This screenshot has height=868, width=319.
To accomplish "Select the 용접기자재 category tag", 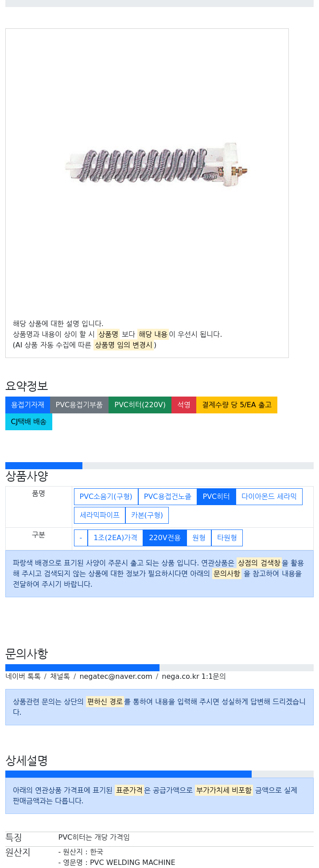I will click(x=27, y=405).
